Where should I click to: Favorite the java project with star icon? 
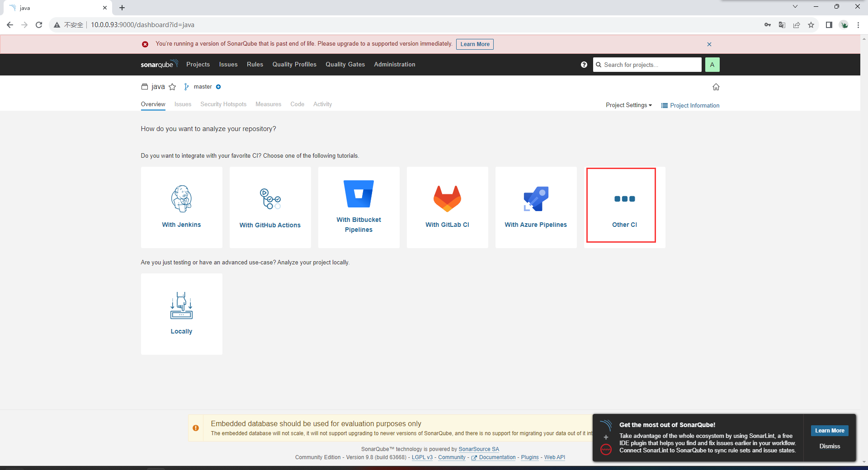[172, 87]
